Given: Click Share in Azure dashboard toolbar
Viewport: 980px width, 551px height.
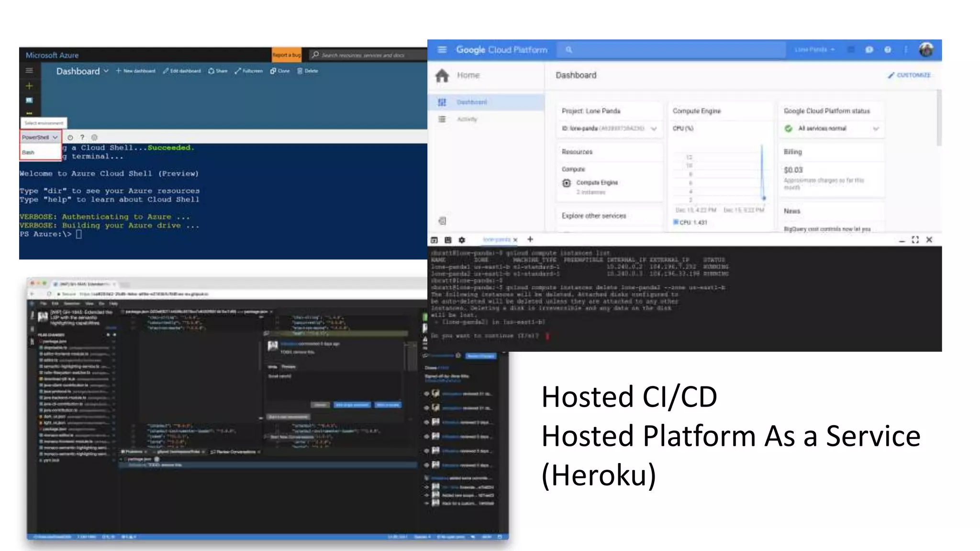Looking at the screenshot, I should pos(218,71).
